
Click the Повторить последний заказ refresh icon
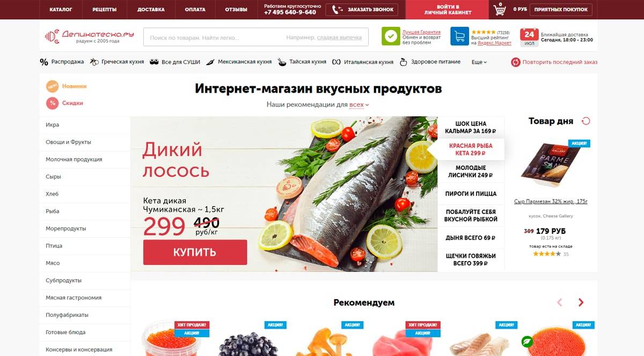(516, 62)
